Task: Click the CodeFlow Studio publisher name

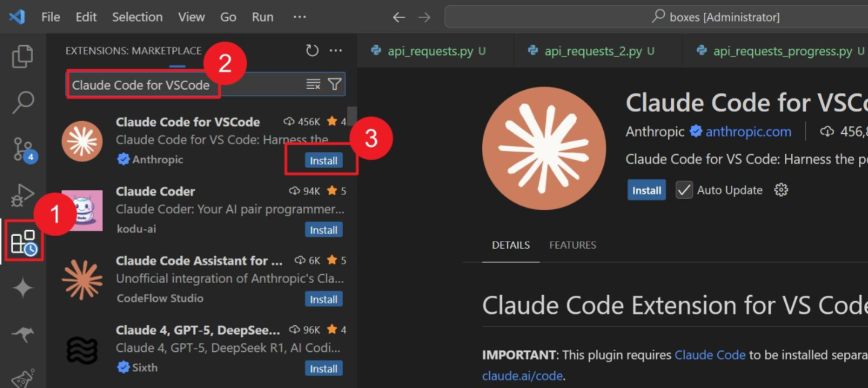Action: tap(160, 298)
